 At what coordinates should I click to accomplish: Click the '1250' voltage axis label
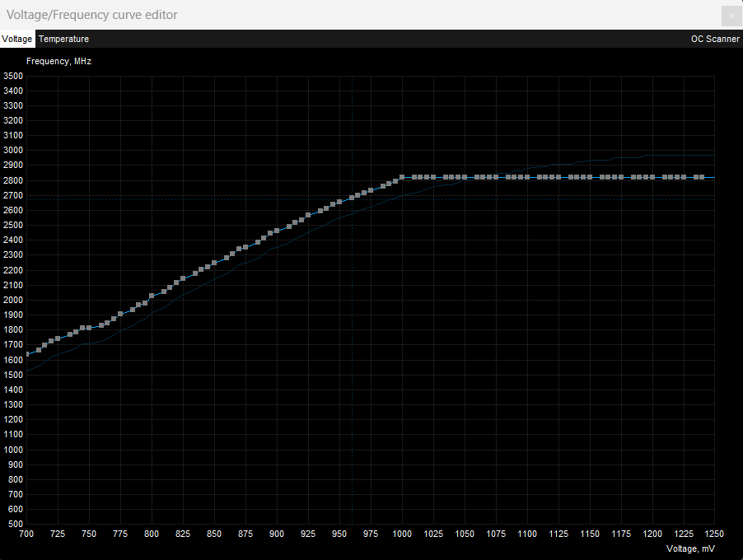pyautogui.click(x=714, y=534)
